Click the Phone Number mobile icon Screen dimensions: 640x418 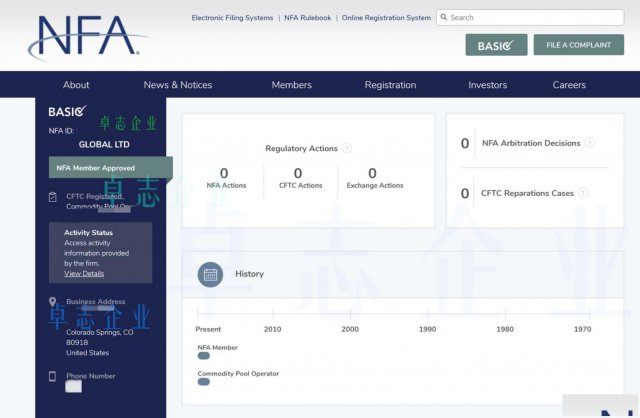[x=53, y=376]
